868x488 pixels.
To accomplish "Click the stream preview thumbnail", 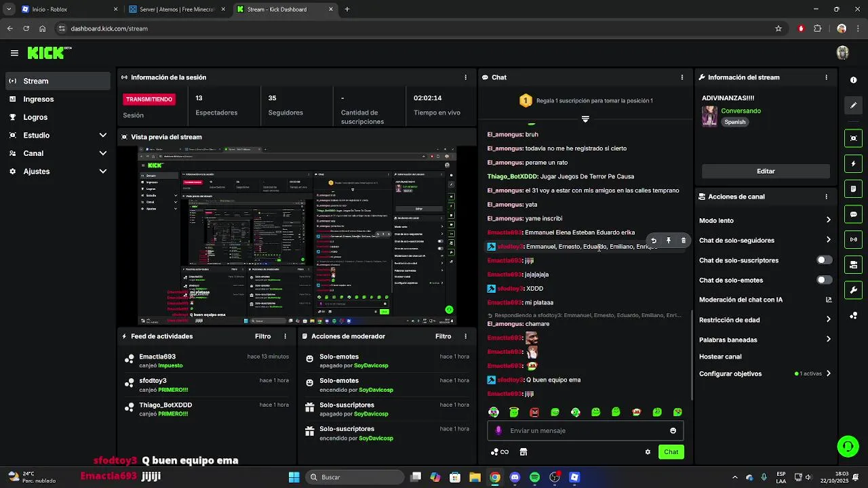I will pyautogui.click(x=297, y=235).
